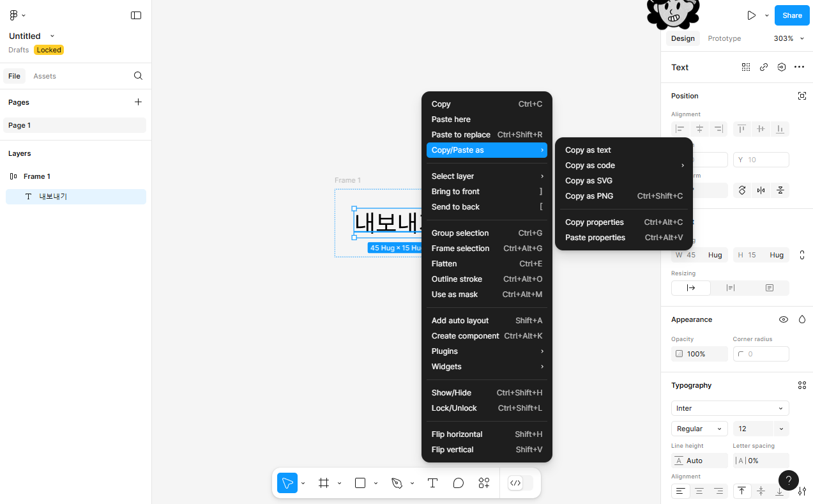Click align horizontal centers icon
The width and height of the screenshot is (813, 504).
tap(699, 129)
